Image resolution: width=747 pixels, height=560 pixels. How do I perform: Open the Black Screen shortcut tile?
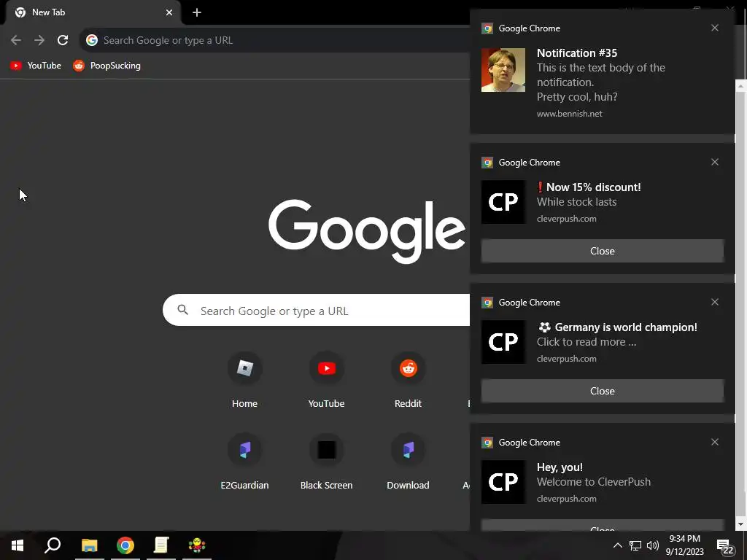pos(326,462)
